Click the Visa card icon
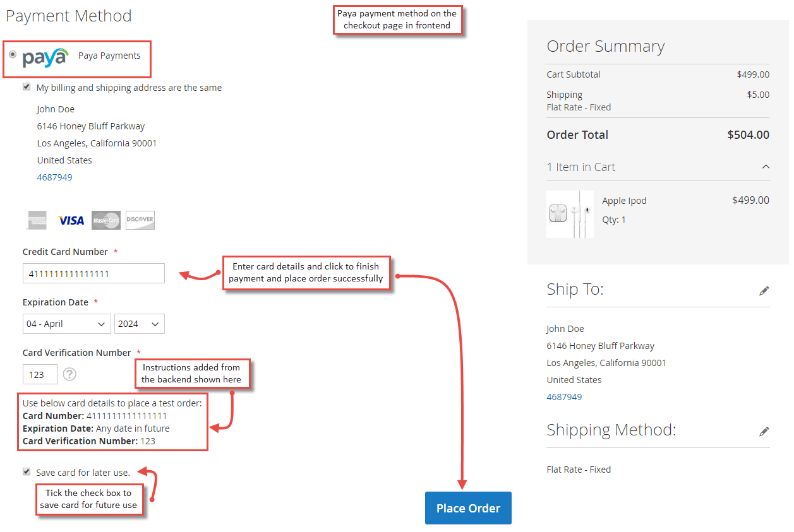The width and height of the screenshot is (794, 532). click(71, 220)
